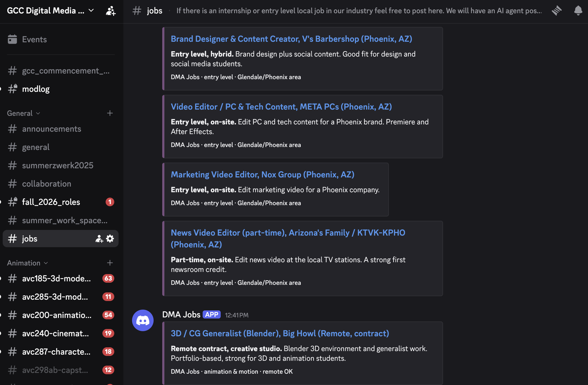Screen dimensions: 588x385
Task: Open the avc298ab-capst channel
Action: click(61, 370)
